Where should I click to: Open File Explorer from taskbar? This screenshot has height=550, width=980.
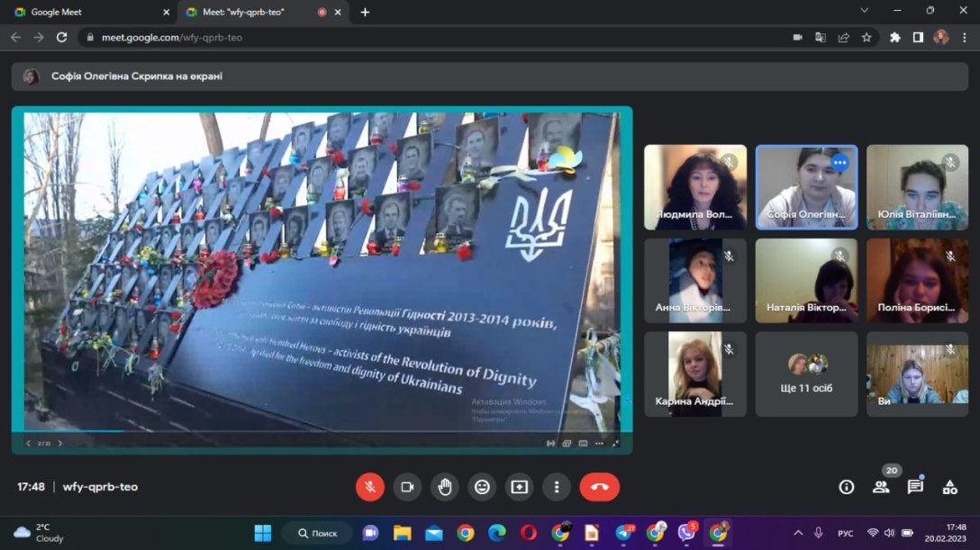coord(402,533)
